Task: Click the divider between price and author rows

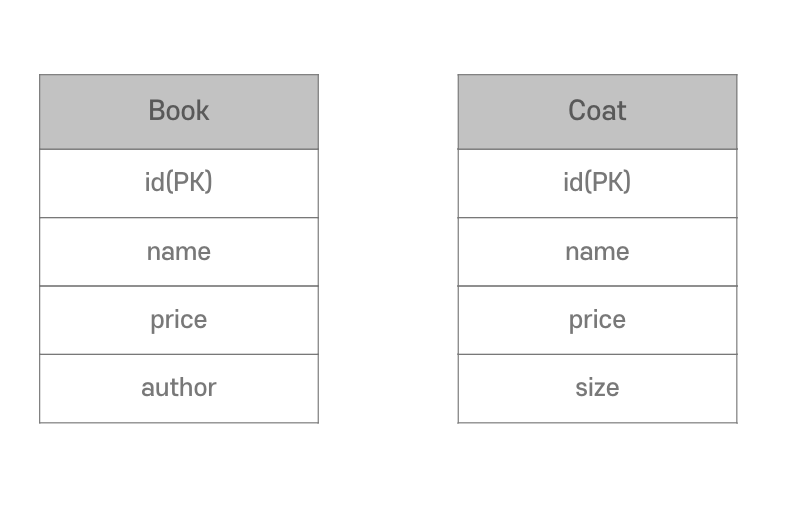Action: coord(179,354)
